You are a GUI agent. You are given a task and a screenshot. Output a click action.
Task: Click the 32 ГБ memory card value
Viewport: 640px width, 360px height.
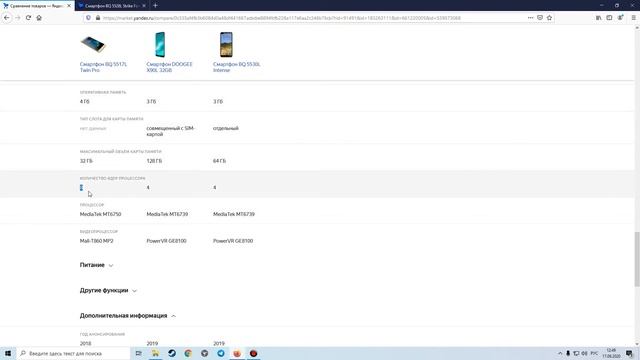[86, 161]
